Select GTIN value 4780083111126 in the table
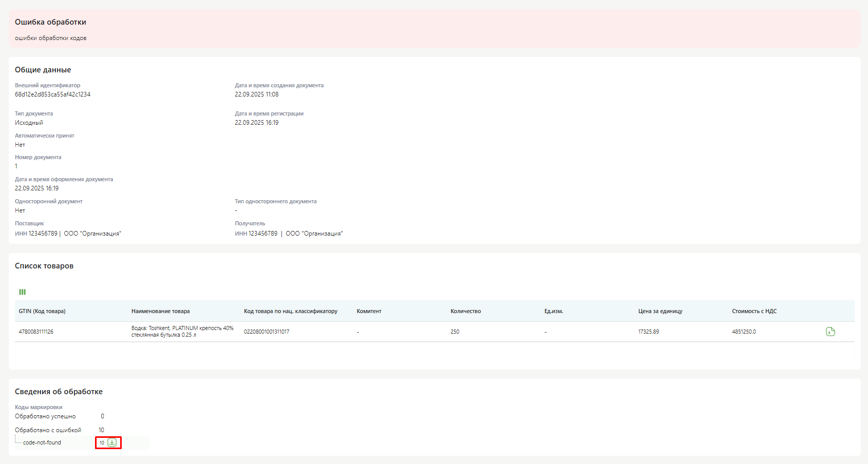Screen dimensions: 868x464 click(36, 332)
